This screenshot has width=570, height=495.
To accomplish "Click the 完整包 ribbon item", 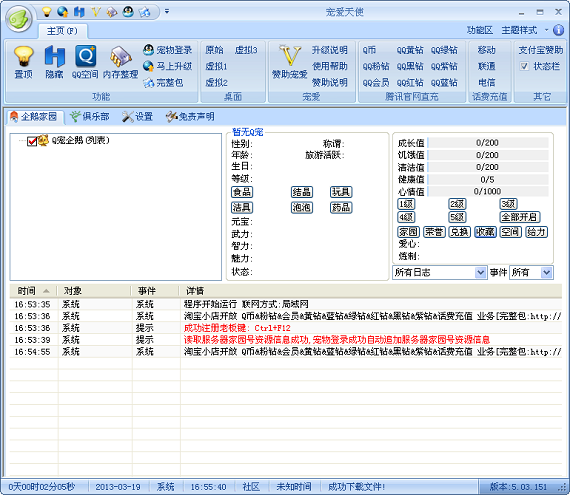I will 163,83.
